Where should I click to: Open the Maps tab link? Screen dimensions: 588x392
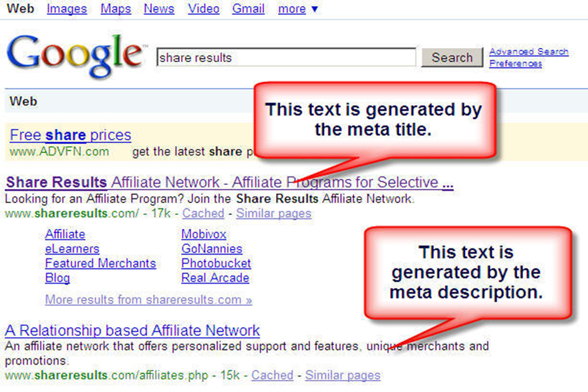(x=116, y=9)
